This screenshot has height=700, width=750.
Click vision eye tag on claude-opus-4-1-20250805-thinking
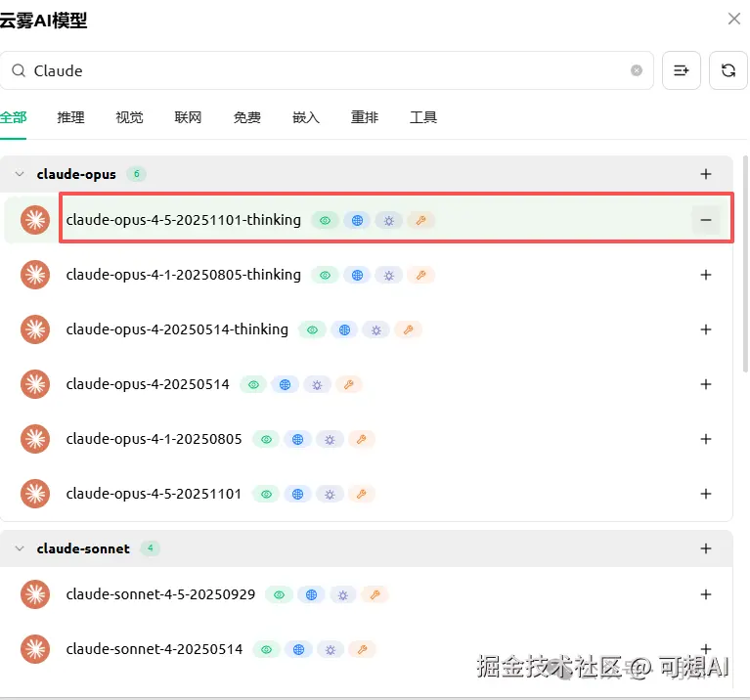pyautogui.click(x=325, y=276)
